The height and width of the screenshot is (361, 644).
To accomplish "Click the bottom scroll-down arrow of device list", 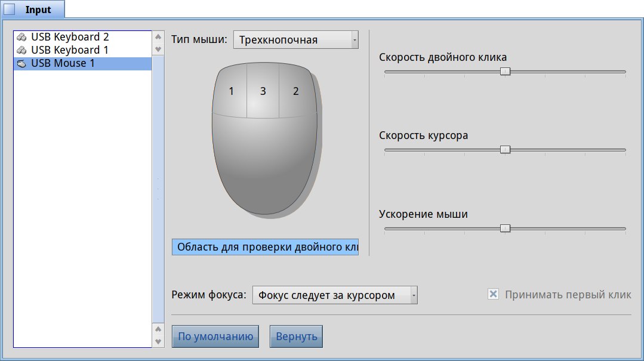I will coord(158,341).
